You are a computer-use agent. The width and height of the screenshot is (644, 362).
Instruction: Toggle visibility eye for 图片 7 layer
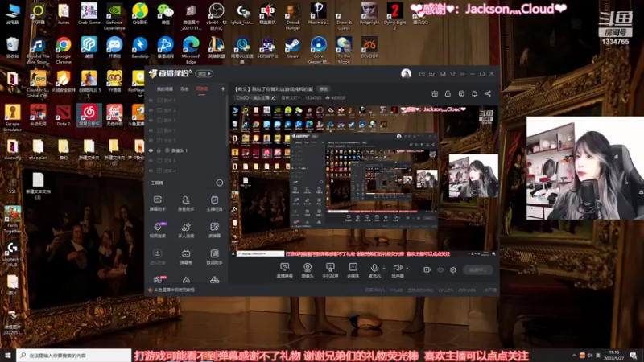click(x=151, y=130)
